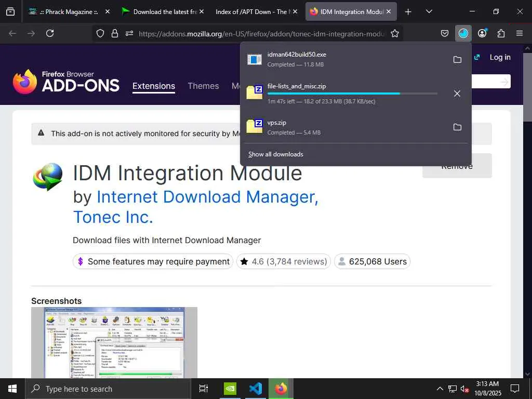
Task: Click the vps.zip download entry name
Action: [x=276, y=123]
